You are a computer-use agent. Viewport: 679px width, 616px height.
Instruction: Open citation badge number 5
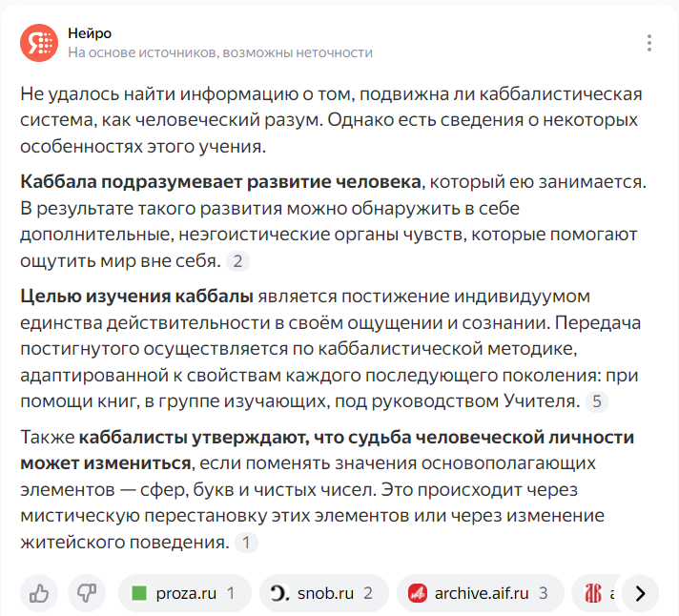tap(597, 401)
